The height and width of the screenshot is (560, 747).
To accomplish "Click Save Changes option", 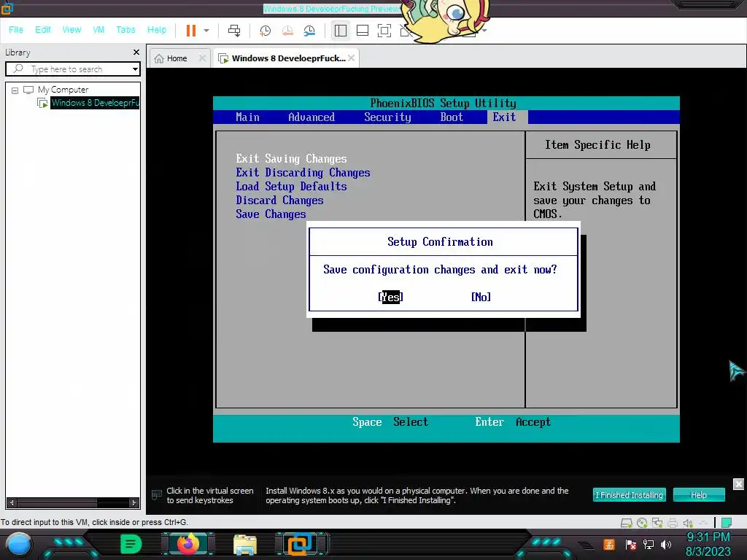I will point(271,214).
